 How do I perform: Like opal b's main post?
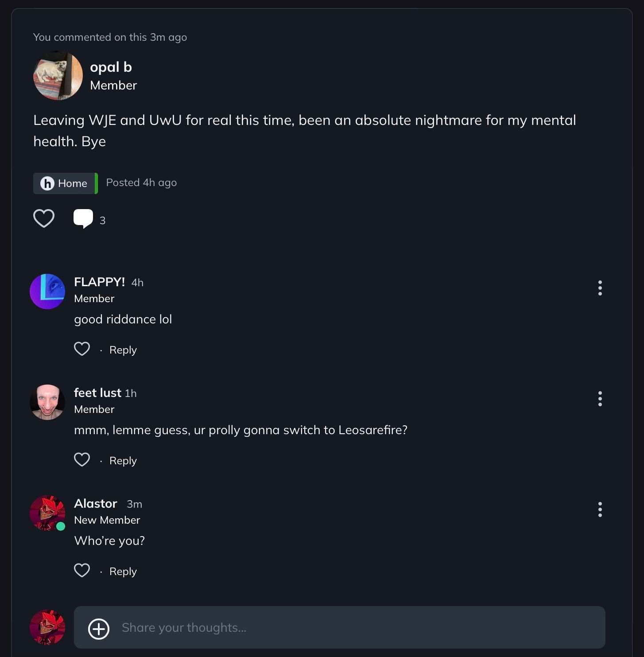click(x=44, y=218)
